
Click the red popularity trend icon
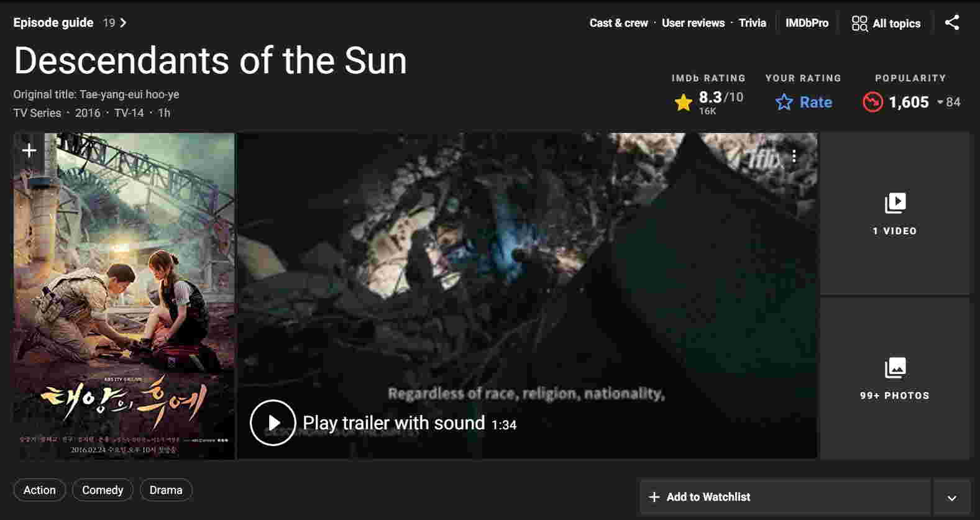(x=872, y=102)
